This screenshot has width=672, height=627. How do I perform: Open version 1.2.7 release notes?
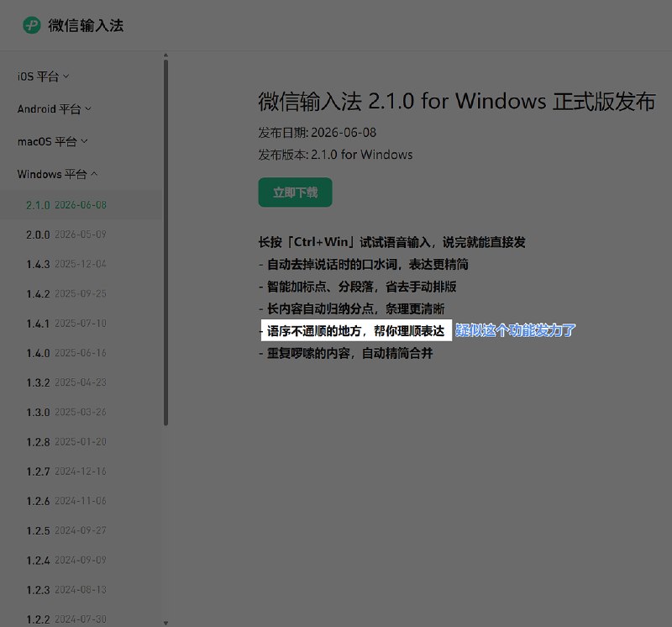[66, 472]
